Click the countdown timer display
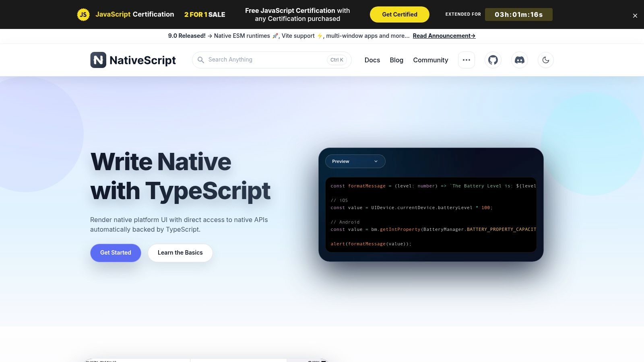Image resolution: width=644 pixels, height=362 pixels. pos(518,14)
